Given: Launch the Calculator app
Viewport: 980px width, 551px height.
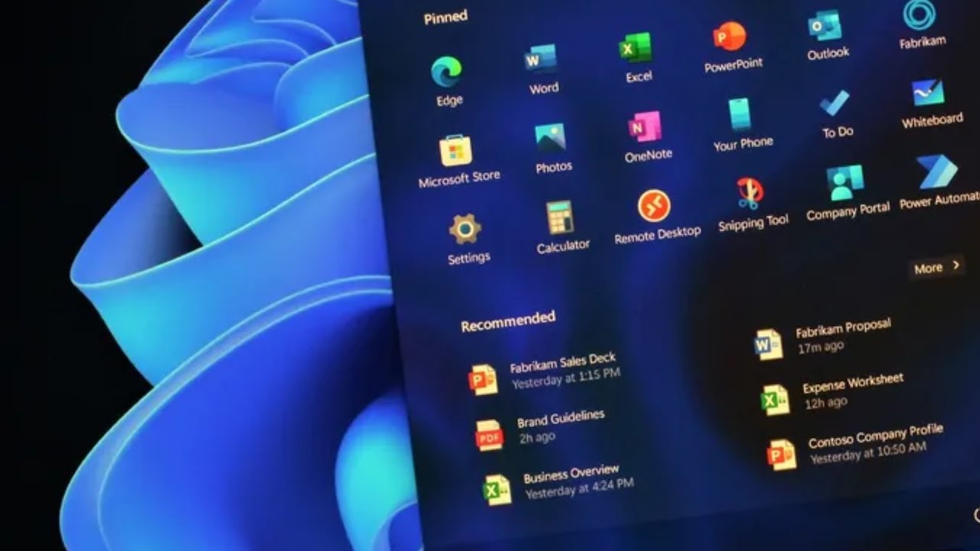Looking at the screenshot, I should 560,217.
